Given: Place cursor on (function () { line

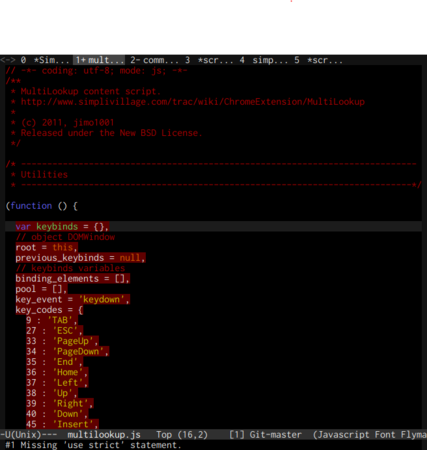Looking at the screenshot, I should pyautogui.click(x=42, y=206).
